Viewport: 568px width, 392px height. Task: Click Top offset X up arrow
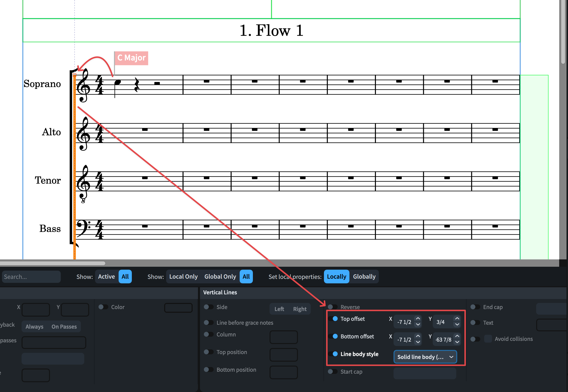418,319
